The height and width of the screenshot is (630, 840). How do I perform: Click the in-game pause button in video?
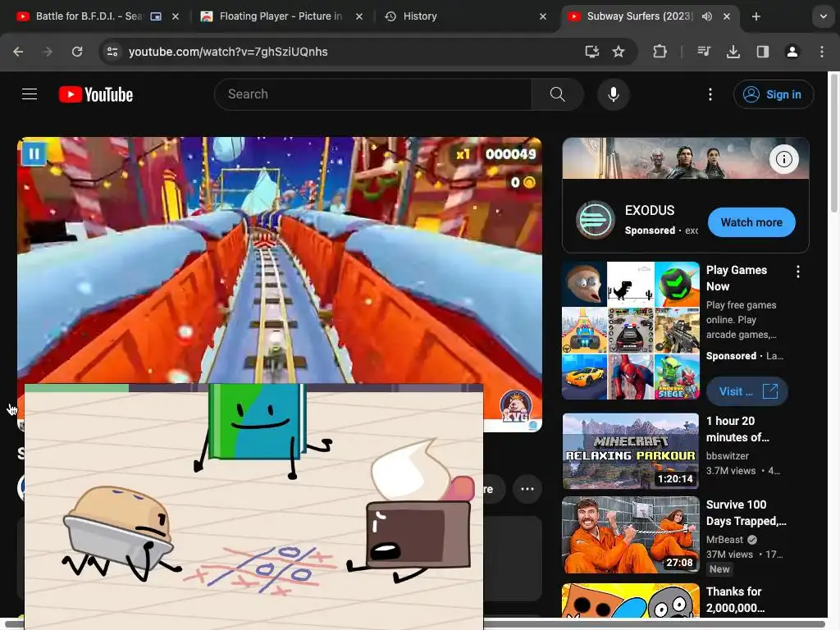click(x=34, y=154)
